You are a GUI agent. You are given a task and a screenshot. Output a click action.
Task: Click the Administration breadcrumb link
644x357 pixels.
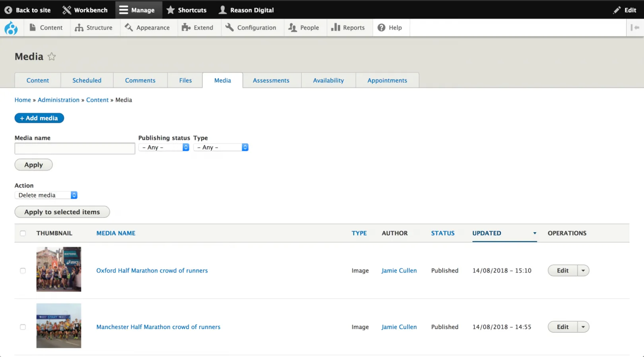tap(58, 100)
